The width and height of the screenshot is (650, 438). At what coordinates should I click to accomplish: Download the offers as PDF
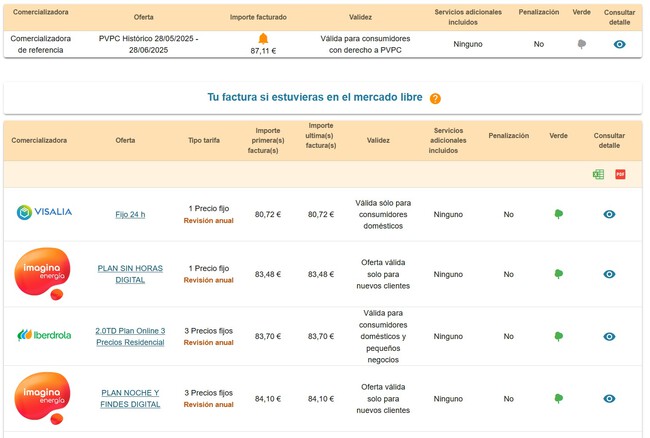pos(620,174)
